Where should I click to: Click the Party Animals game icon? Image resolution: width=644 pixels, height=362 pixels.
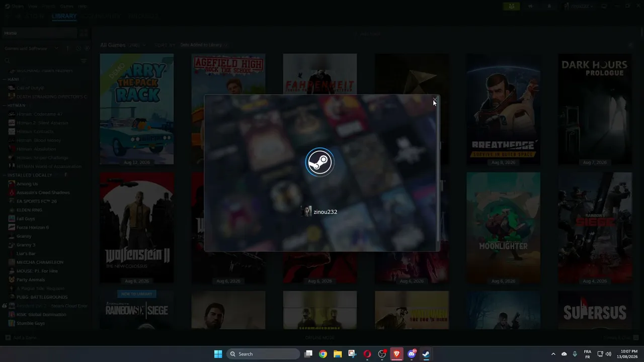tap(12, 280)
